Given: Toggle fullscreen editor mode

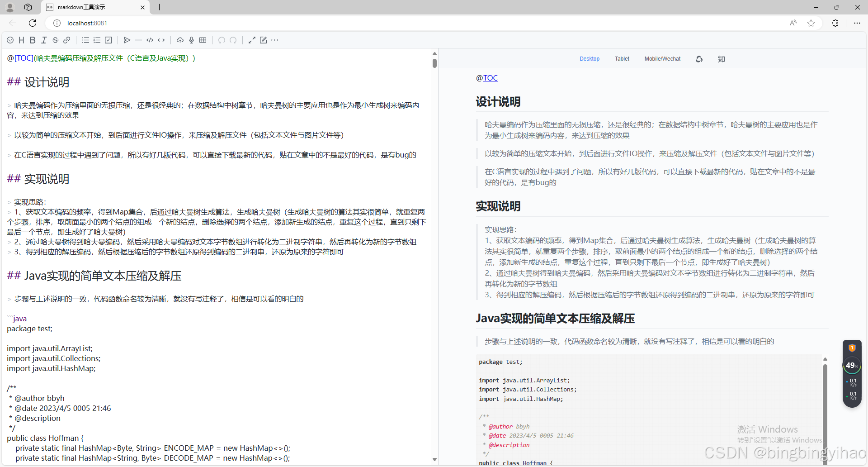Looking at the screenshot, I should coord(252,40).
